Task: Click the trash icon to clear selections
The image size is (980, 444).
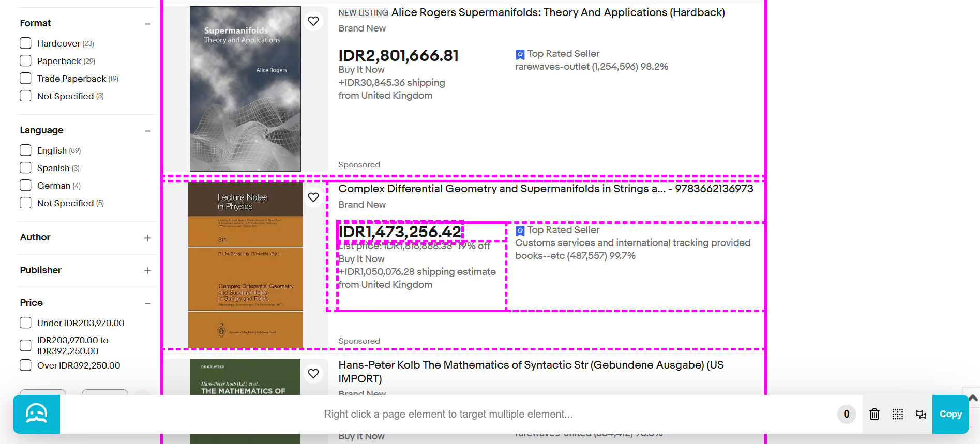Action: 874,414
